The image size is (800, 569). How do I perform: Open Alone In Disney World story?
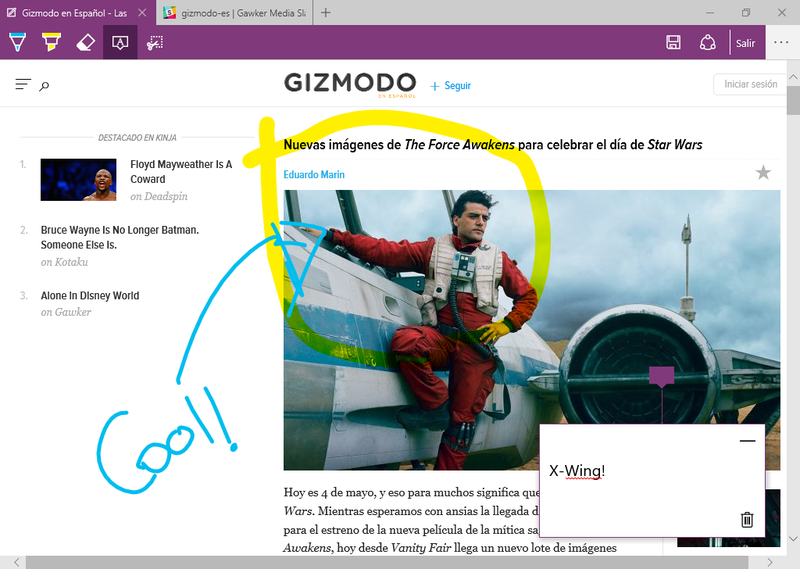tap(90, 295)
